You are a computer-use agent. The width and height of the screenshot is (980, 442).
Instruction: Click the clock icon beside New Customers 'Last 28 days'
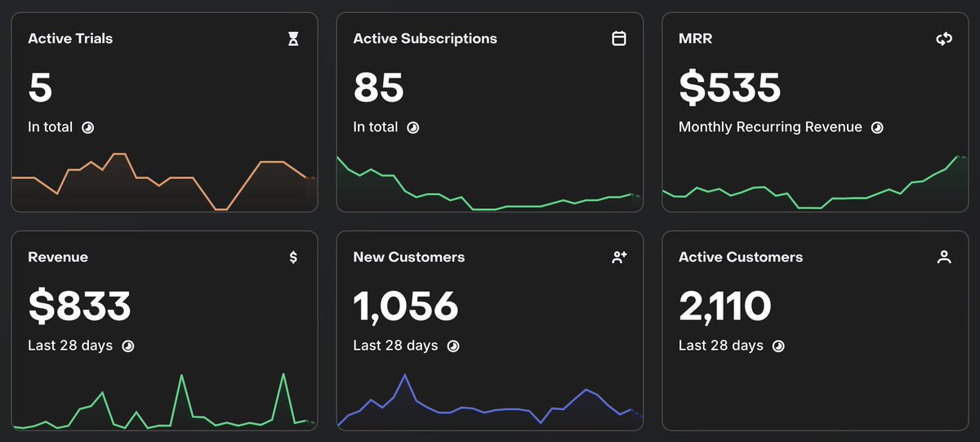click(453, 346)
